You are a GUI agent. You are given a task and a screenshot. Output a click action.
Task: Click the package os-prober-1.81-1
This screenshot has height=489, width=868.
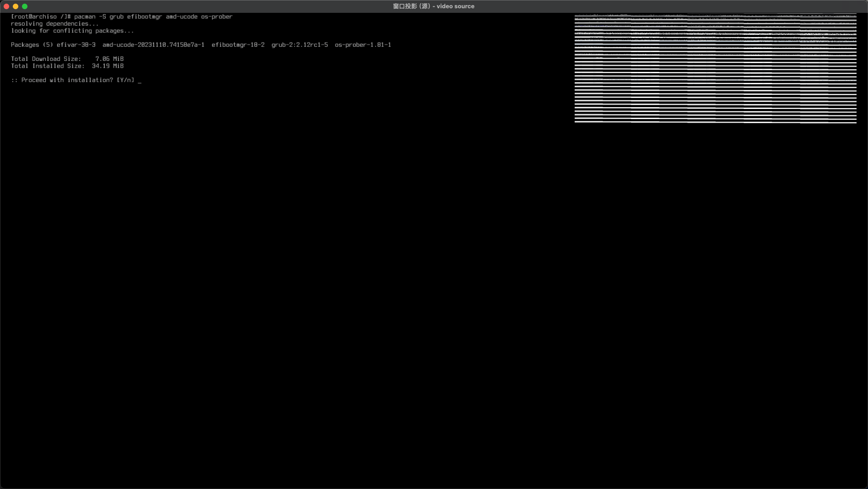(363, 45)
